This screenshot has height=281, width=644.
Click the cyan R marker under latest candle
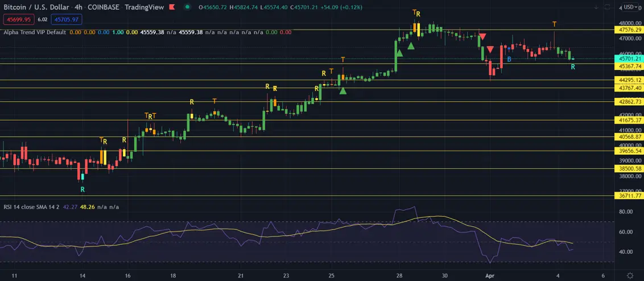click(x=573, y=67)
